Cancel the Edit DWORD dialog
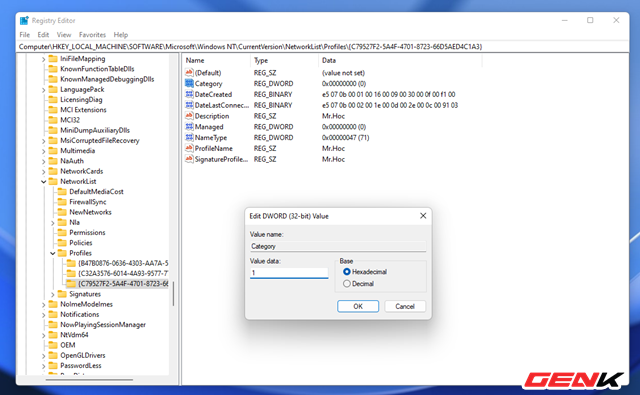This screenshot has width=640, height=395. point(405,306)
